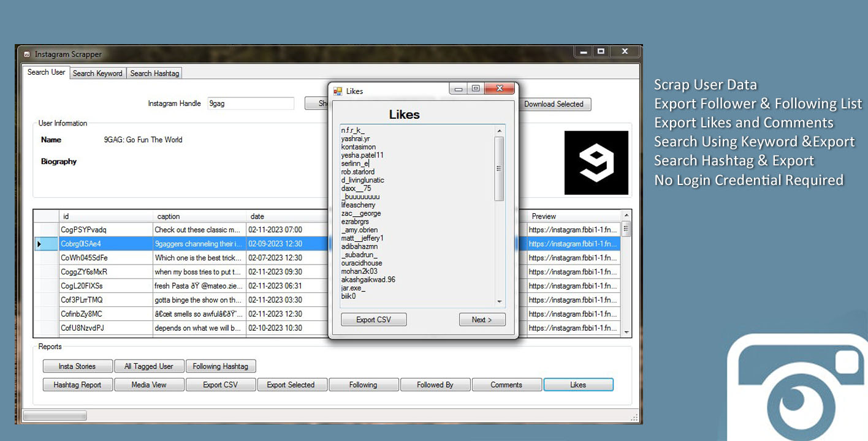
Task: Click the 9GAG profile picture thumbnail
Action: point(596,163)
